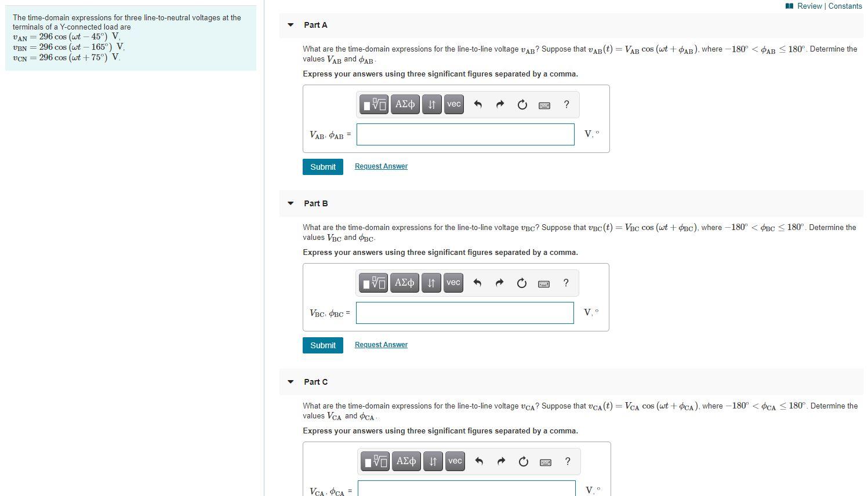The image size is (868, 496).
Task: Select the vec icon in Part C toolbar
Action: click(x=455, y=461)
